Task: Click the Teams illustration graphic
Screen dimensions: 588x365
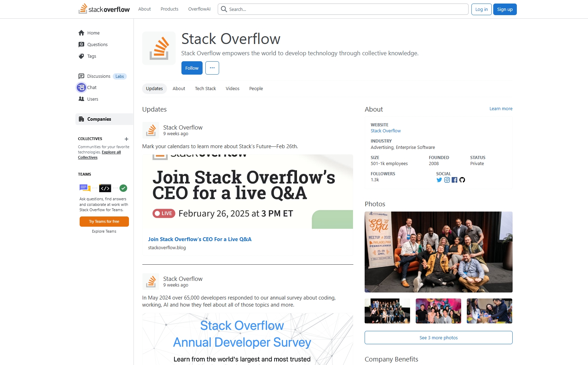Action: pyautogui.click(x=104, y=188)
